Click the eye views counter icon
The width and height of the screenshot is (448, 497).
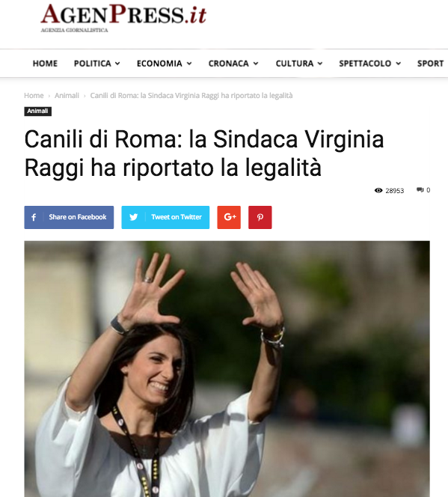(378, 190)
